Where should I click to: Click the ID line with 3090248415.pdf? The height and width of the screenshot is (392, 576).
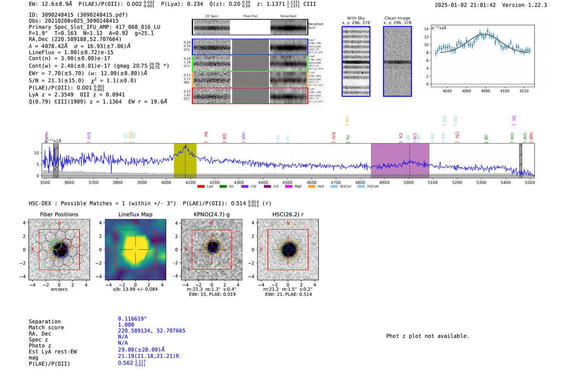tap(78, 15)
